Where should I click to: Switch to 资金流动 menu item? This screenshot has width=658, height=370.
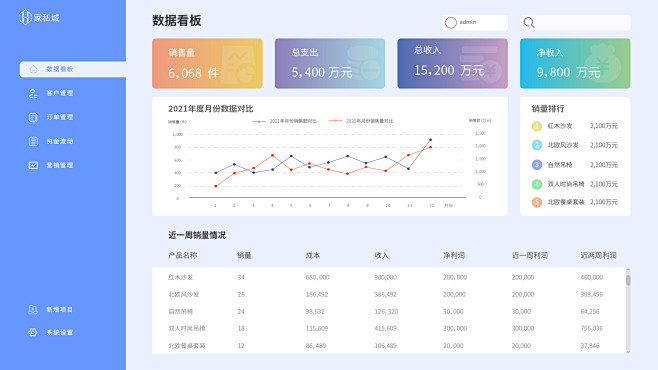[60, 141]
